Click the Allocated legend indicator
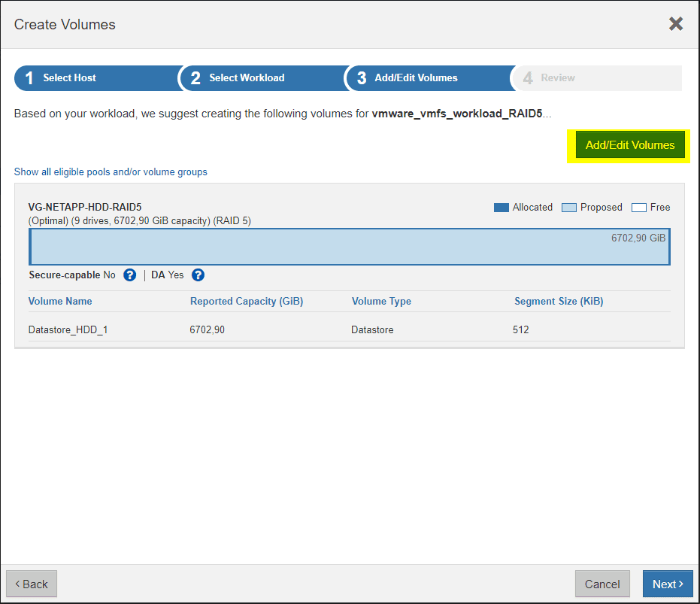The height and width of the screenshot is (604, 700). pos(500,207)
